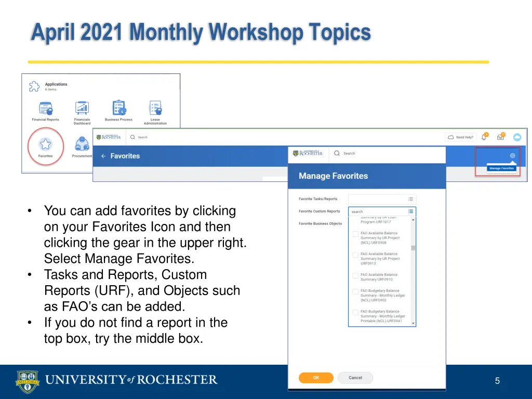Viewport: 532px width, 399px height.
Task: Click the list scroll-up arrow
Action: tap(413, 220)
